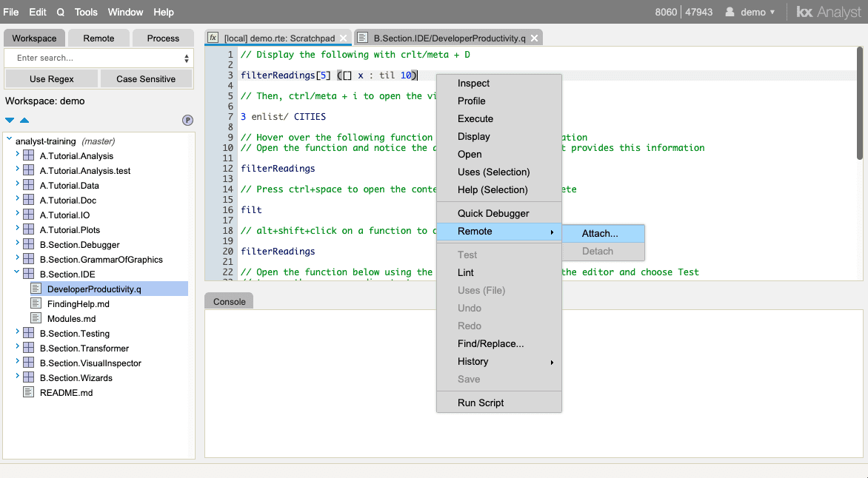Screen dimensions: 868x478
Task: Click the README.md file icon
Action: [x=28, y=393]
